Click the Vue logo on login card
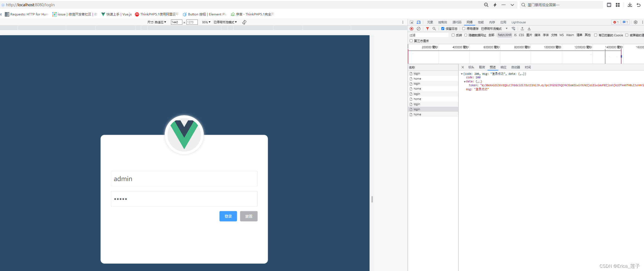This screenshot has width=644, height=271. pos(184,135)
